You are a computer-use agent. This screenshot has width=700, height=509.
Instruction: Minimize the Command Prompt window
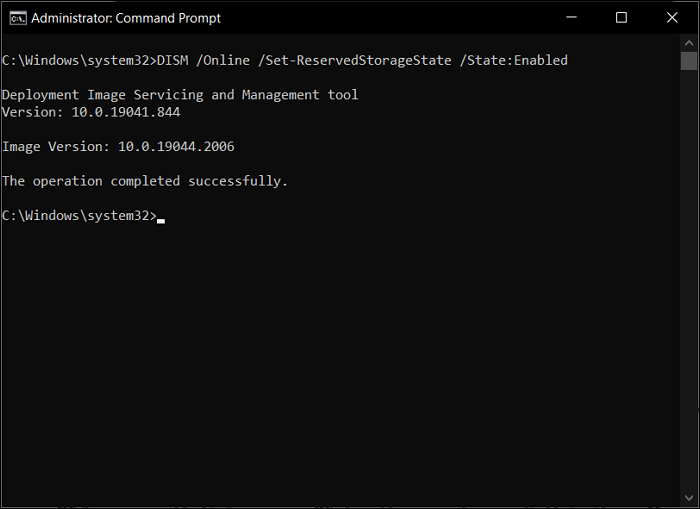pos(572,18)
